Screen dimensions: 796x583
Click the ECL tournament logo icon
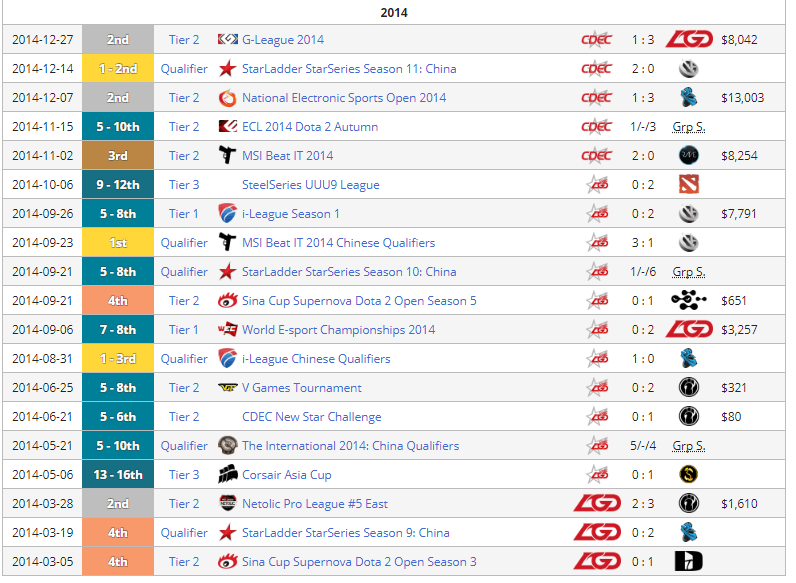(227, 126)
